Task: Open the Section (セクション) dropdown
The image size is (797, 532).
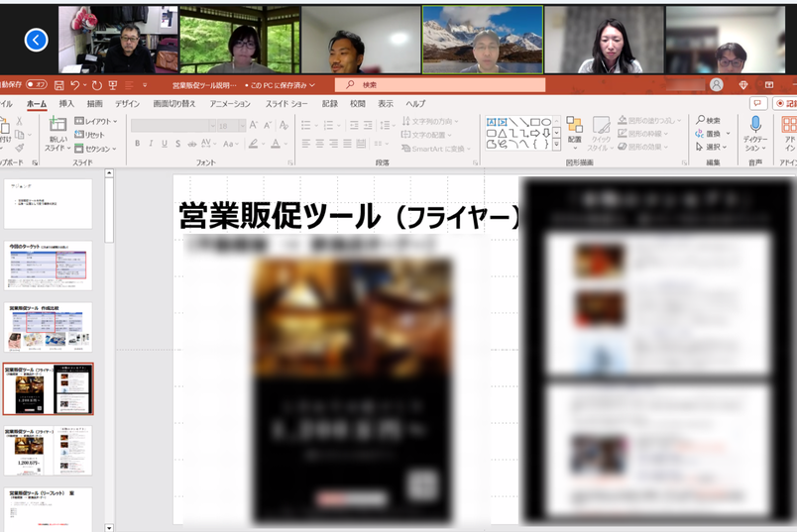Action: 100,148
